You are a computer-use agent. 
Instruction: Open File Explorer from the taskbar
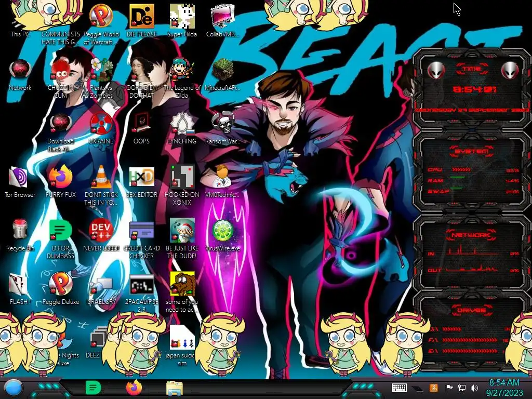175,388
